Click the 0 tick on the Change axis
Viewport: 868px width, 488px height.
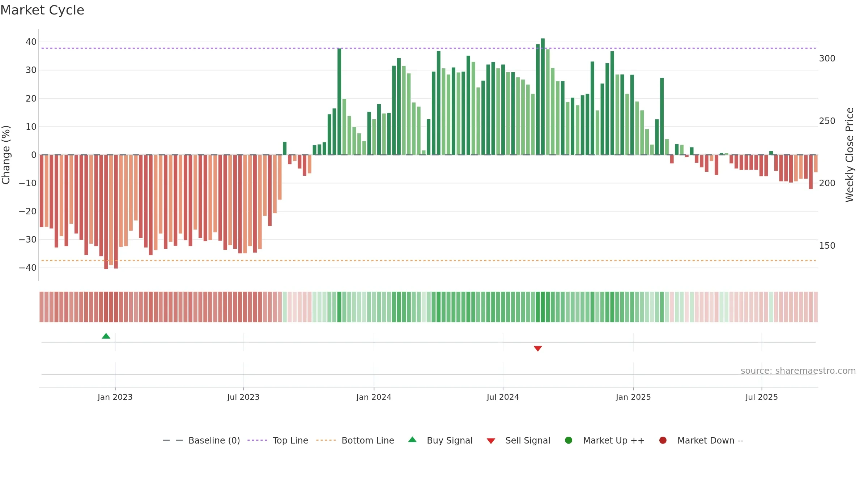(34, 155)
